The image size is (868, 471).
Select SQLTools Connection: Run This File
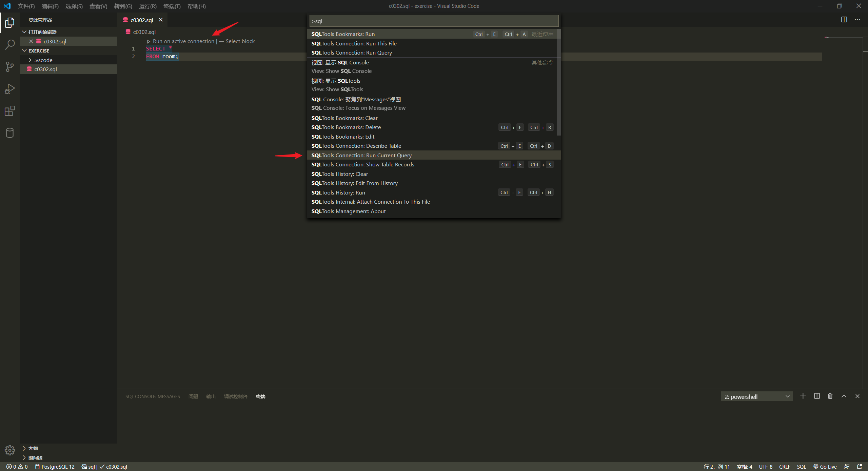(x=432, y=43)
